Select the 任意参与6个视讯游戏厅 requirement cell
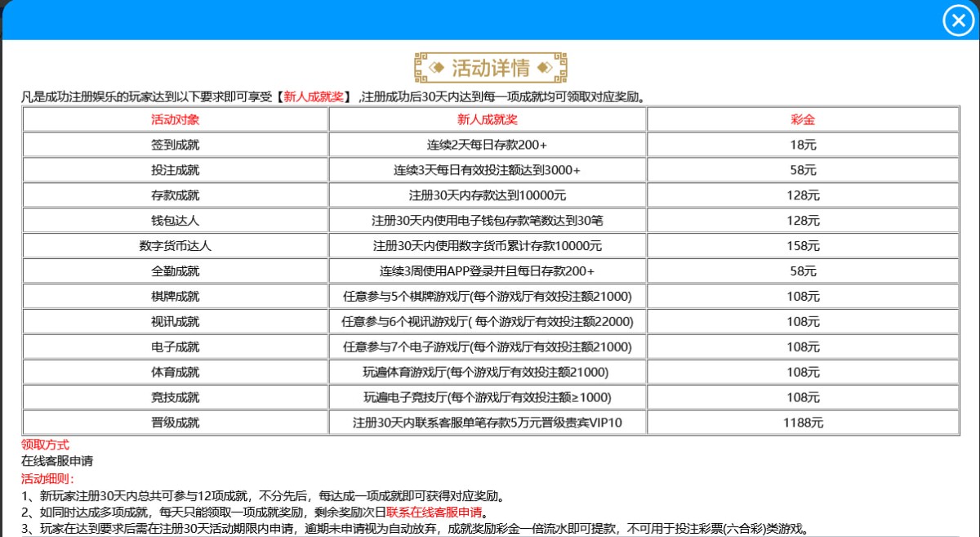The width and height of the screenshot is (980, 537). [488, 321]
